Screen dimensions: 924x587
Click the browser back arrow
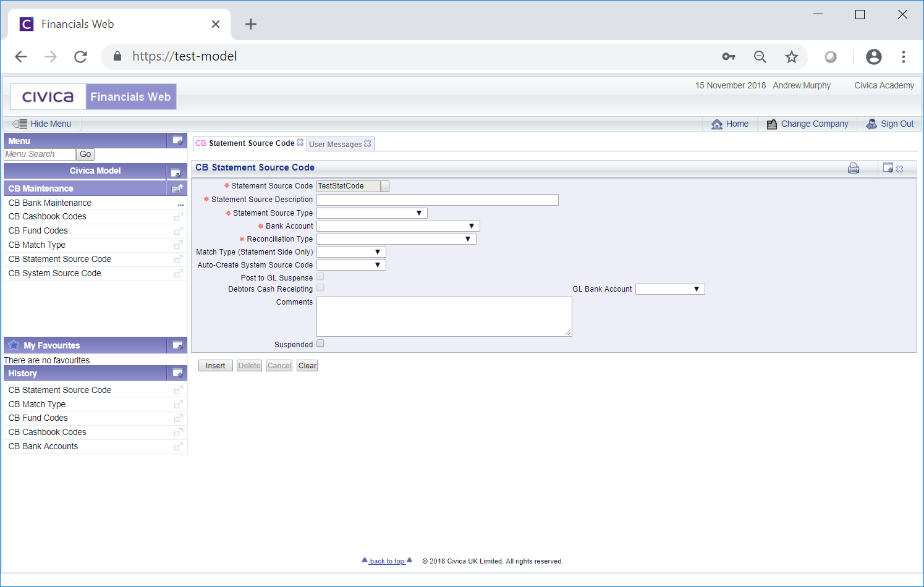(21, 57)
